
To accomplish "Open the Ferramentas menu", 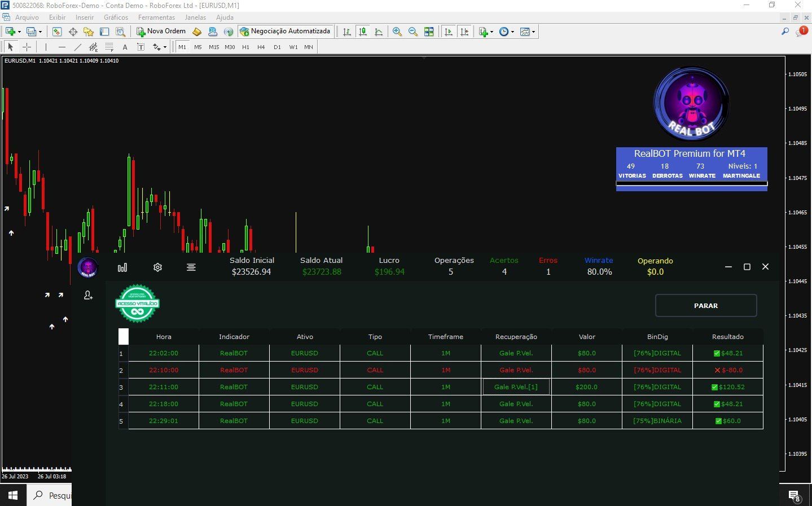I will [x=156, y=17].
